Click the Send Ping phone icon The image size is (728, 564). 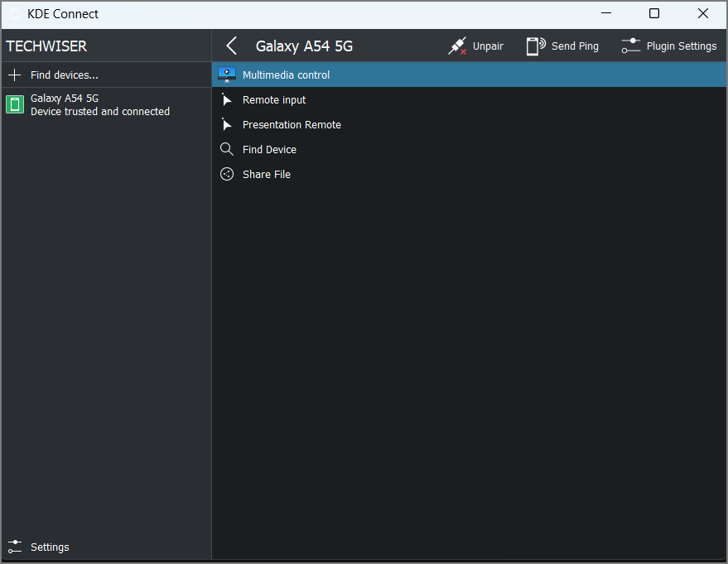(x=536, y=46)
